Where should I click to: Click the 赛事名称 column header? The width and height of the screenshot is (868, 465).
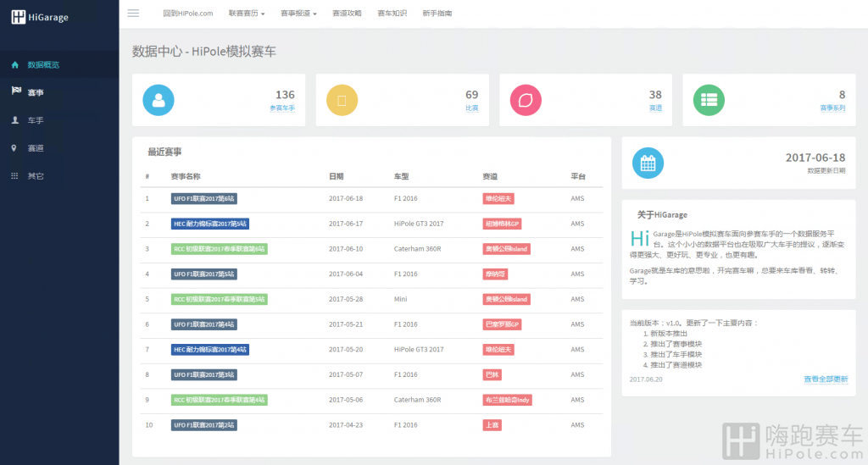[x=186, y=176]
